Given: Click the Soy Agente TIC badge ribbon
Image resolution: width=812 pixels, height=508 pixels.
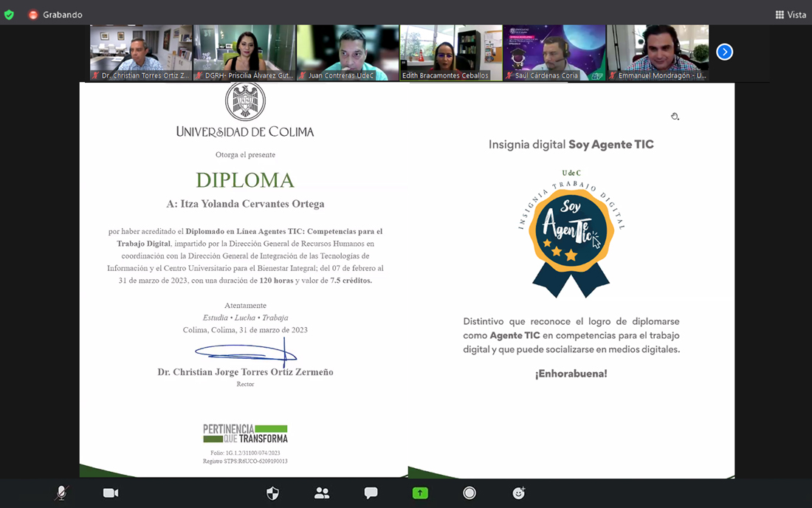Looking at the screenshot, I should pos(571,244).
